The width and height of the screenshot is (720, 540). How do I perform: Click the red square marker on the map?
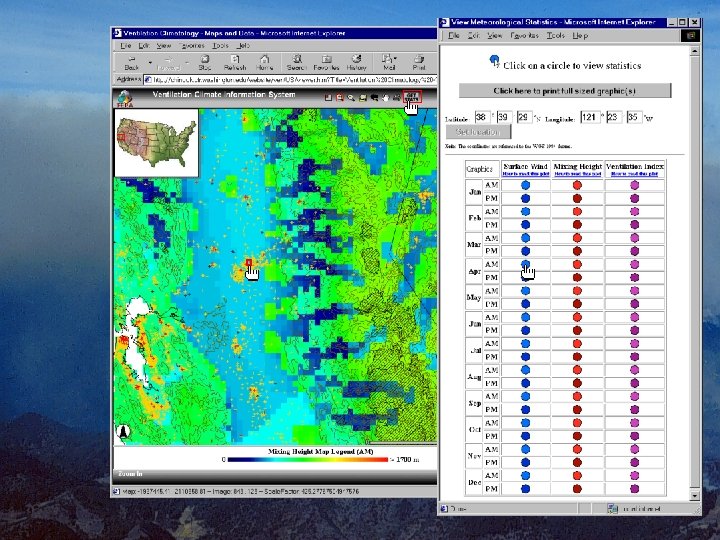click(249, 262)
